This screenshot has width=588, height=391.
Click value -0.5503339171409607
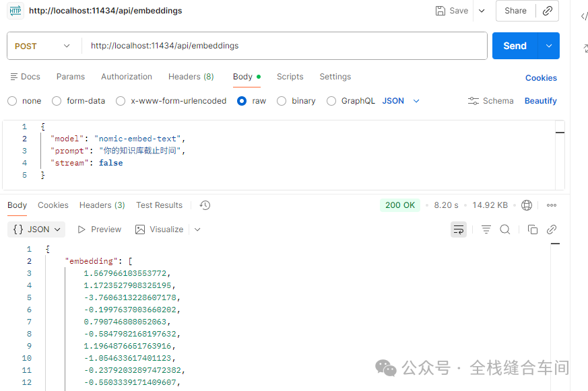click(x=130, y=382)
